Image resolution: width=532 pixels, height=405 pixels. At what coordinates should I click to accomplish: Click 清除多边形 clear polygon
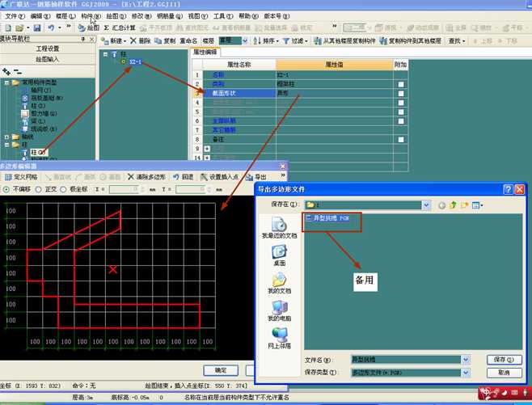[146, 177]
